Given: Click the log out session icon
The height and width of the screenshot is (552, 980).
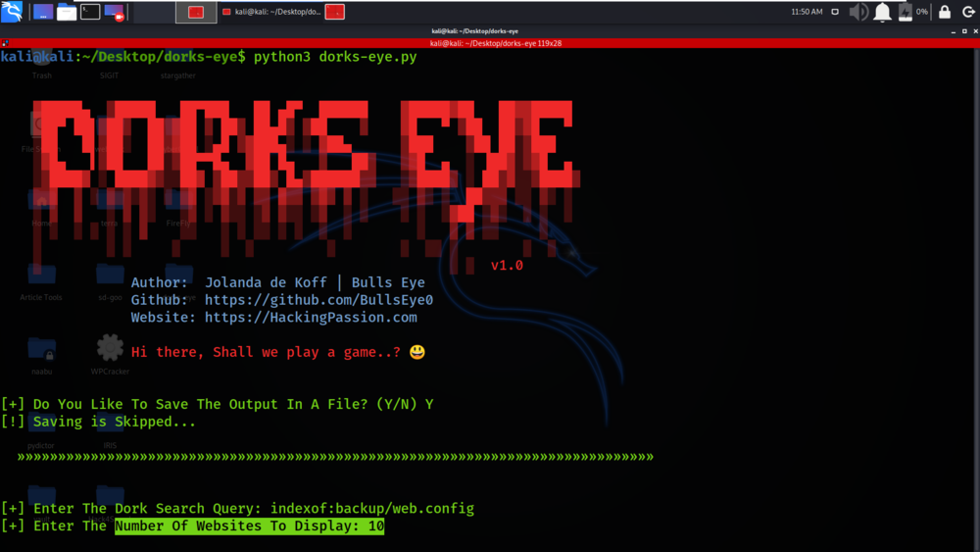Looking at the screenshot, I should pyautogui.click(x=968, y=12).
